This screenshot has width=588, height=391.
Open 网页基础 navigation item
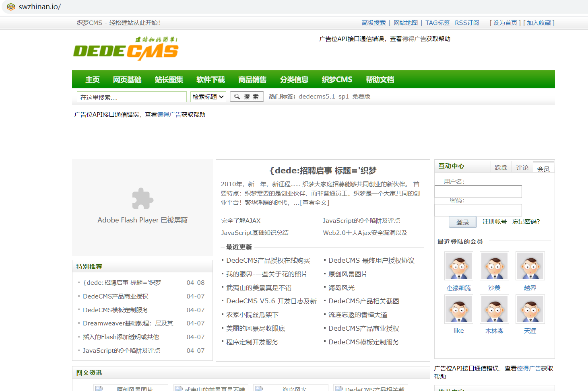coord(127,80)
